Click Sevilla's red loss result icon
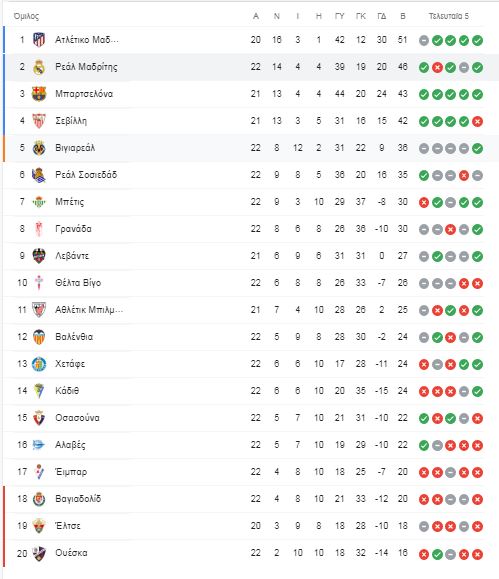Viewport: 499px width, 579px height. pos(477,121)
